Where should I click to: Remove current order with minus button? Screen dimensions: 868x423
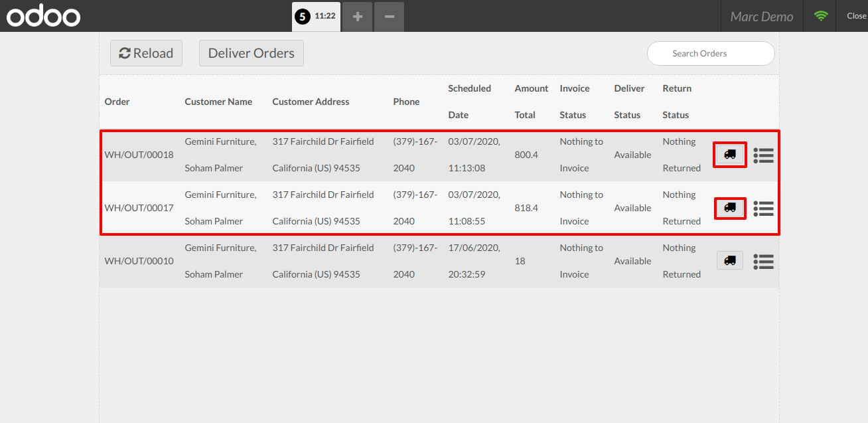tap(389, 17)
